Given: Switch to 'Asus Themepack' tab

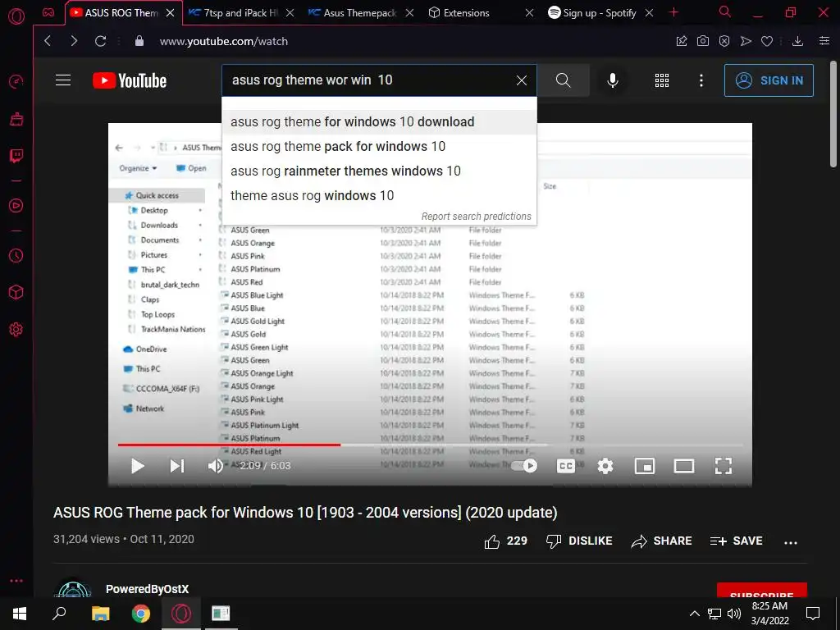Looking at the screenshot, I should point(359,13).
